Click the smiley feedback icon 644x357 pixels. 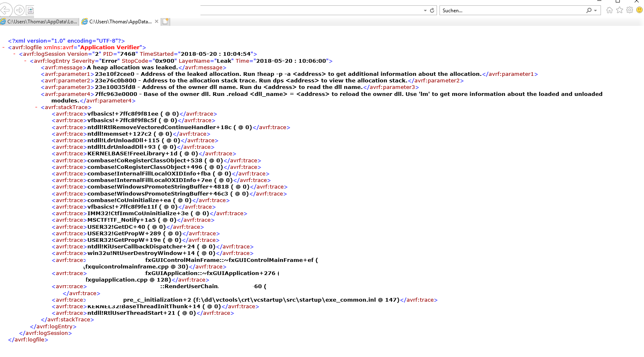tap(639, 10)
